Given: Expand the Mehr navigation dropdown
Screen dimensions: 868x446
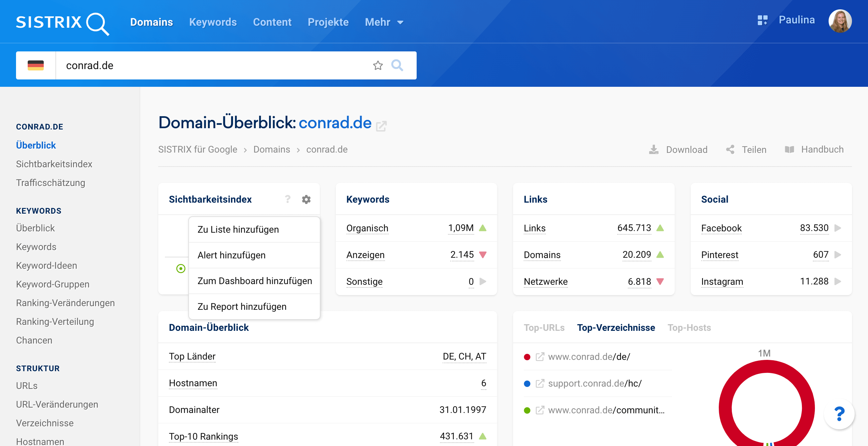Looking at the screenshot, I should (x=384, y=22).
